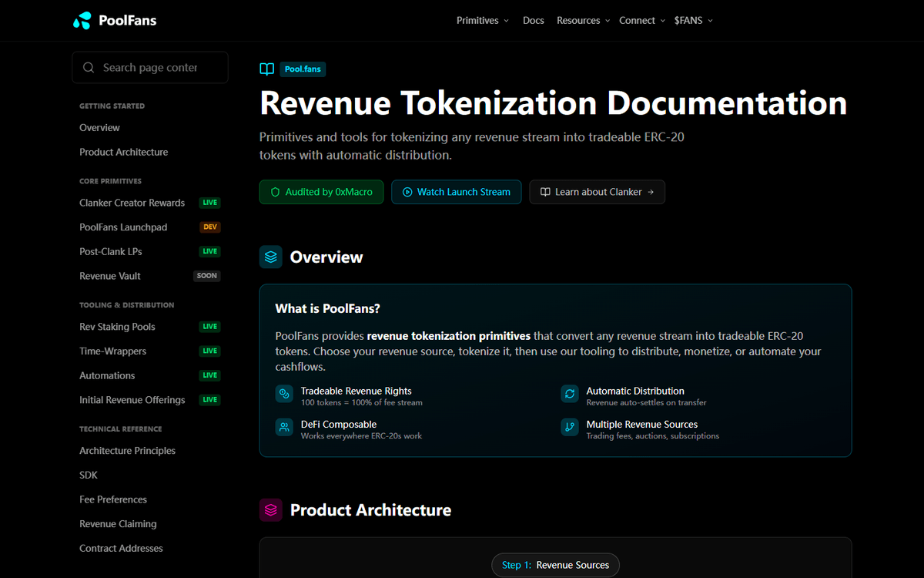Click the Multiple Revenue Sources branch icon
The height and width of the screenshot is (578, 924).
coord(570,427)
